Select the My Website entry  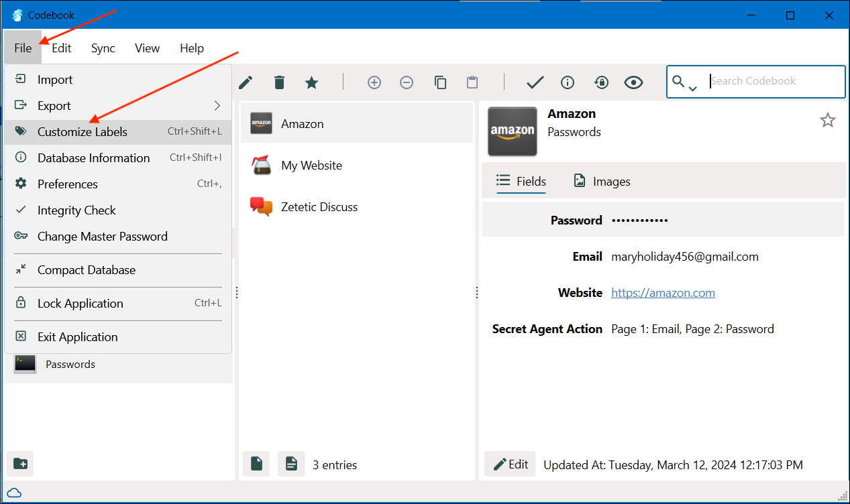pyautogui.click(x=357, y=165)
